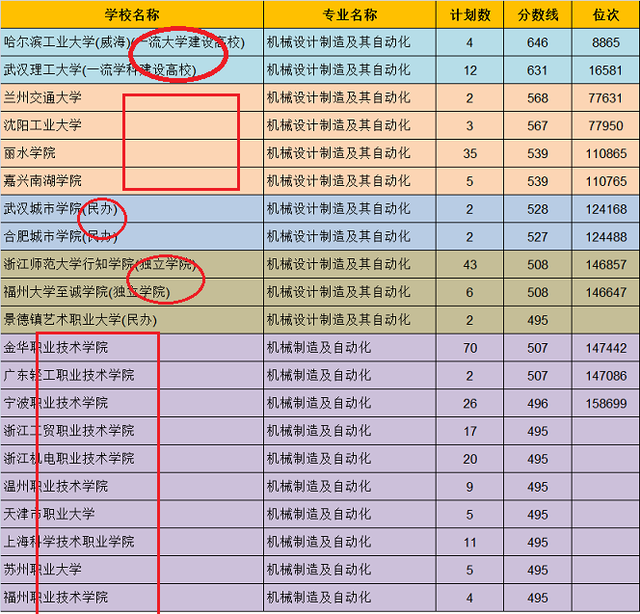
Task: Click the score value 568
Action: (538, 98)
